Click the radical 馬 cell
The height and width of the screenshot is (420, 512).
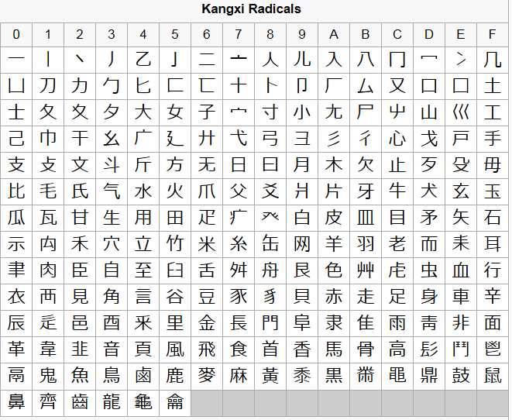click(x=334, y=349)
